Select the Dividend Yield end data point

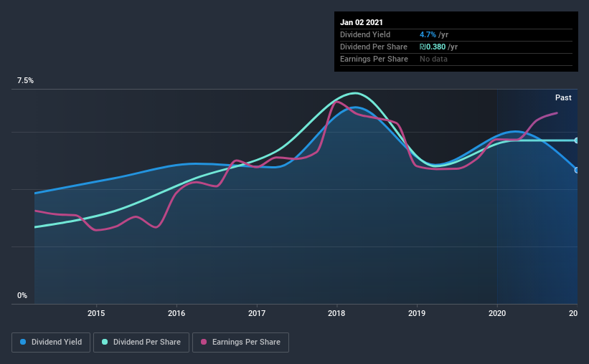(x=577, y=170)
